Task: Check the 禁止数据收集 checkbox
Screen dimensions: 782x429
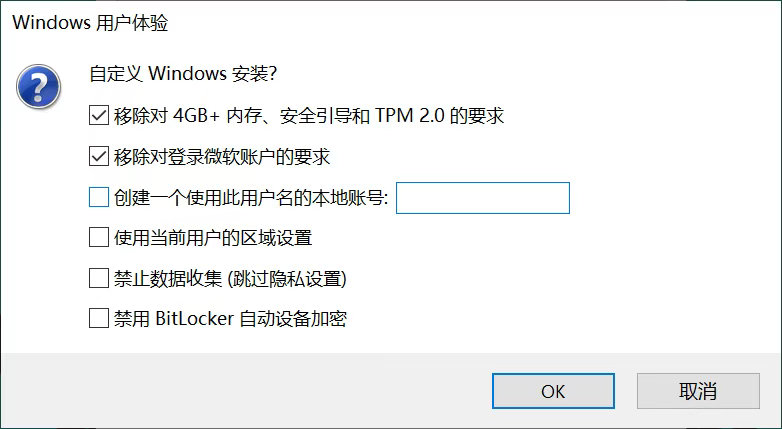Action: [98, 278]
